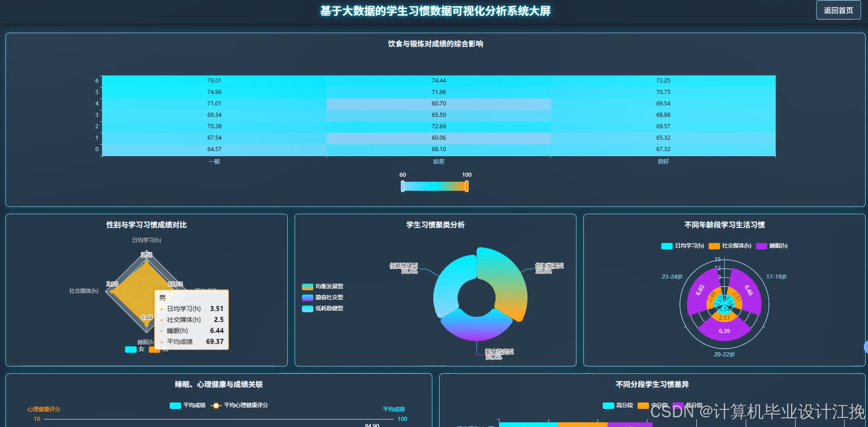Click the 日均学习(h) legend icon
The image size is (868, 427).
pyautogui.click(x=667, y=245)
